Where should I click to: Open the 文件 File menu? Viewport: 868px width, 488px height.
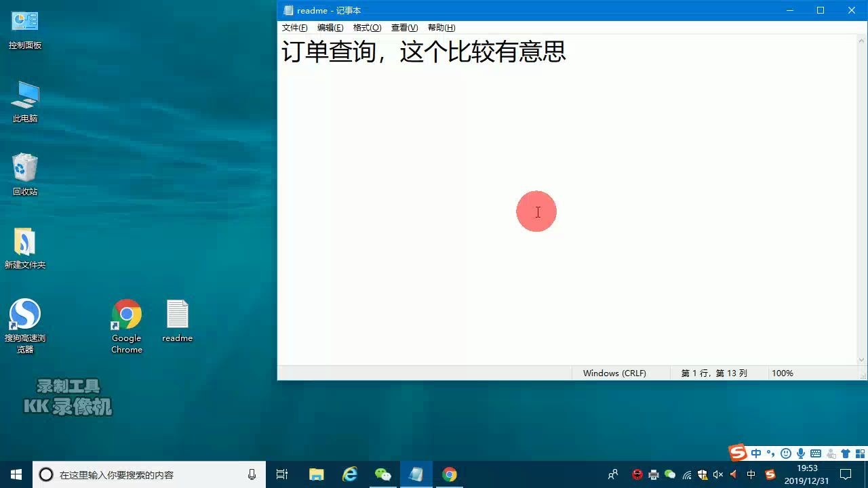click(x=294, y=28)
